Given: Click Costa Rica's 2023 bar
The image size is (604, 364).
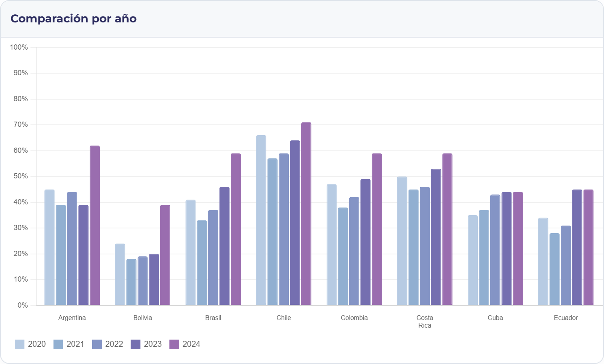Looking at the screenshot, I should tap(436, 237).
